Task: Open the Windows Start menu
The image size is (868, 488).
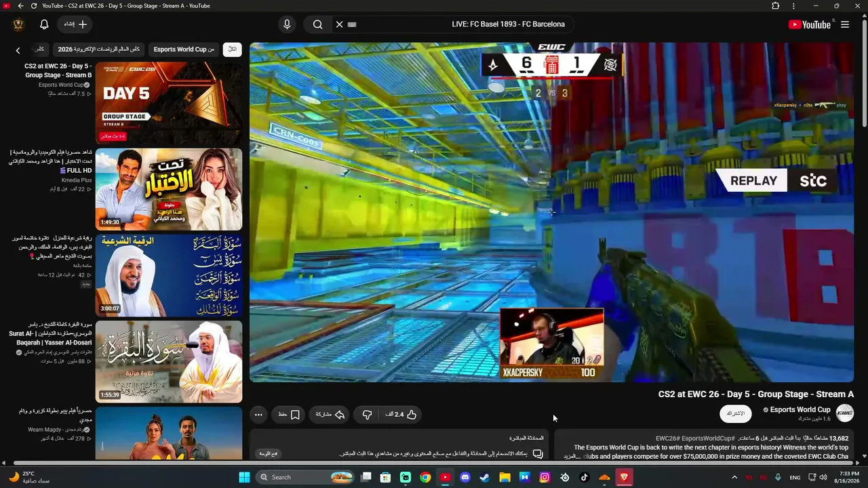Action: click(x=245, y=477)
